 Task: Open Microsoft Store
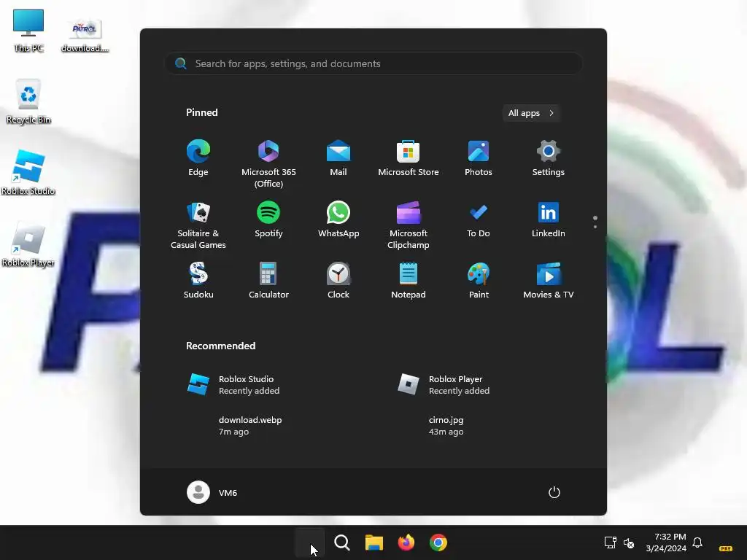[x=409, y=158]
